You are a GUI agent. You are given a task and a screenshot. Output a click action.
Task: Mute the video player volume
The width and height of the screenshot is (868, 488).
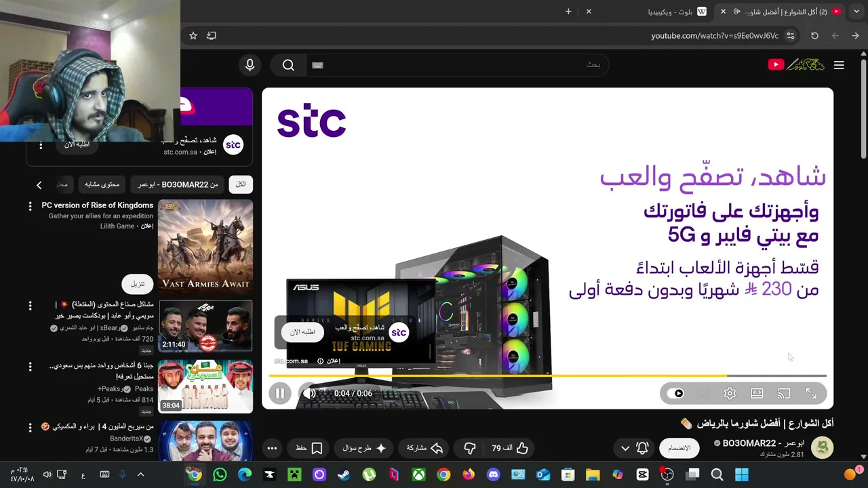click(310, 393)
